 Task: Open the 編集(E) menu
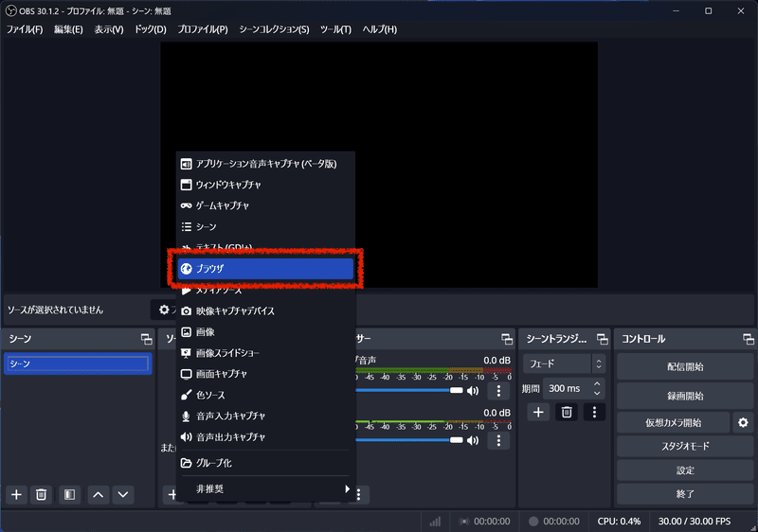click(x=68, y=29)
